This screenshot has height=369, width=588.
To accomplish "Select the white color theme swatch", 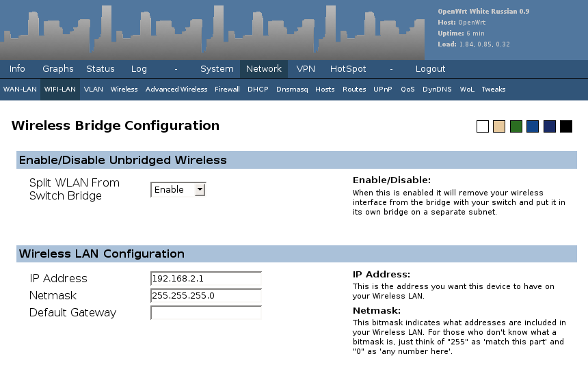I will [483, 126].
